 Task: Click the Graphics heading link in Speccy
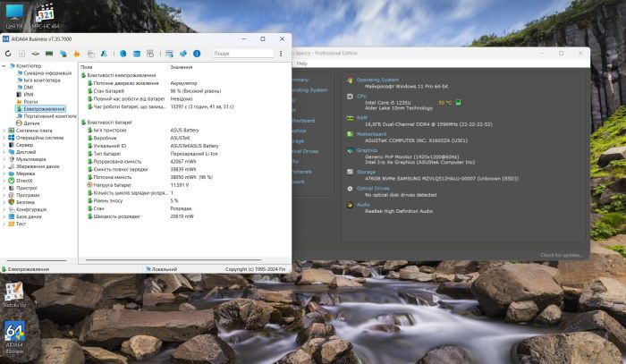367,150
